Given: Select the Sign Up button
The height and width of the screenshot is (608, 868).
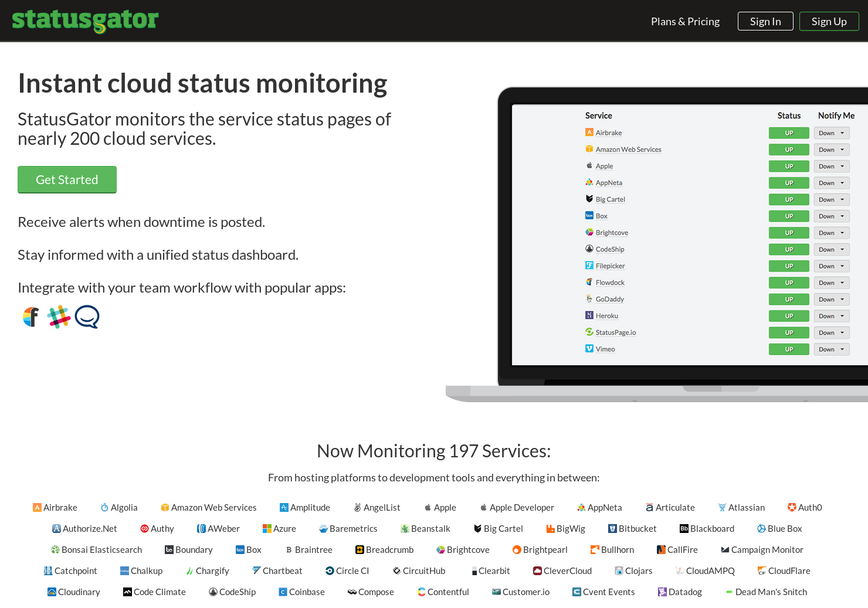Looking at the screenshot, I should point(829,21).
